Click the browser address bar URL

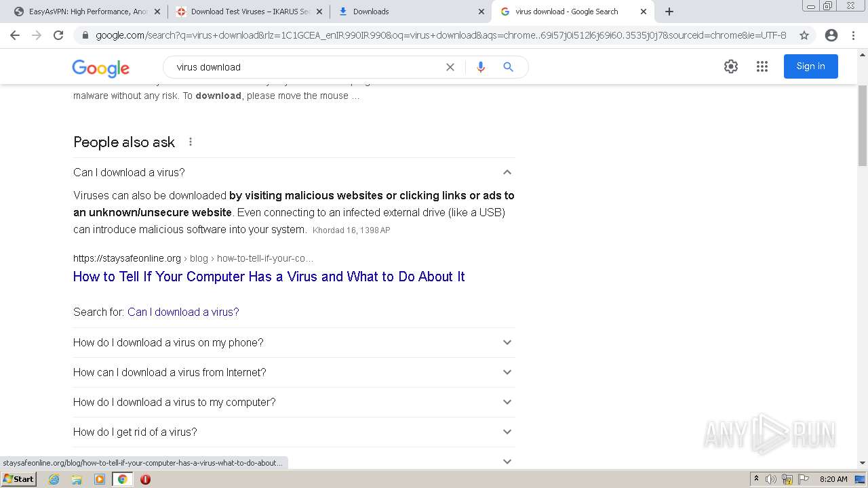point(441,35)
